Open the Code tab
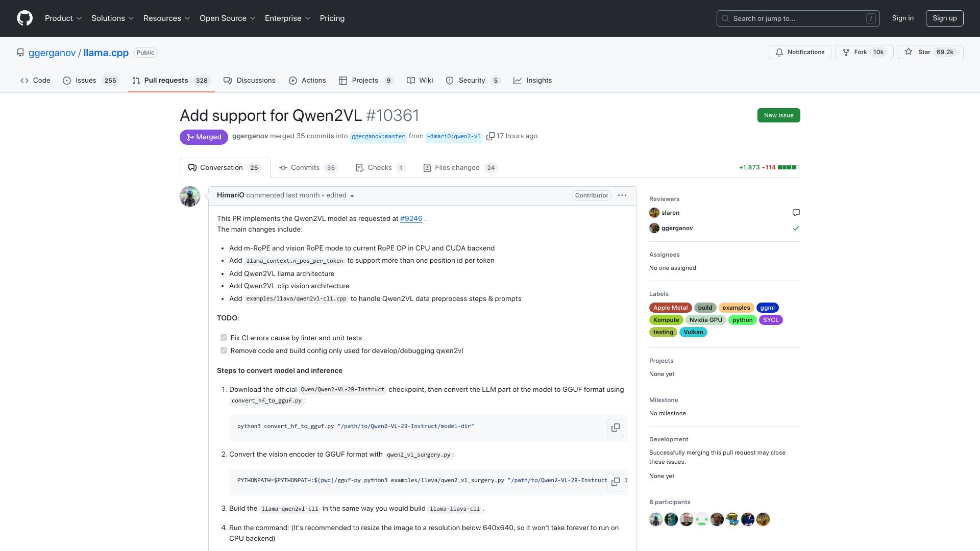This screenshot has width=980, height=551. (x=35, y=81)
